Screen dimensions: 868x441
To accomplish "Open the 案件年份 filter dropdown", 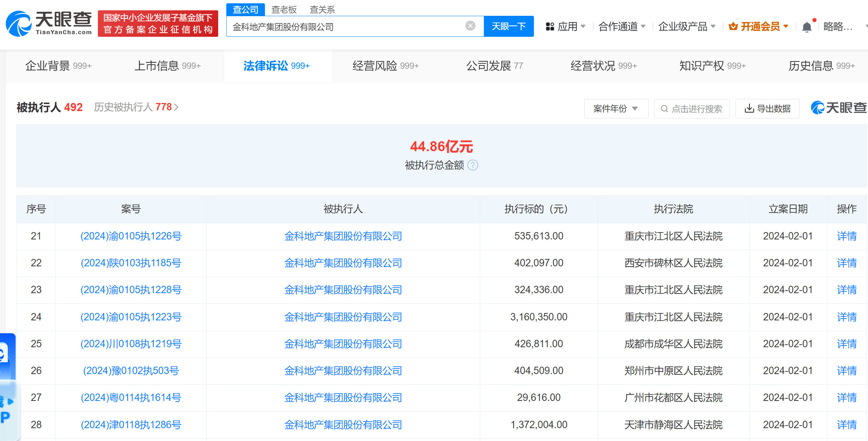I will click(616, 109).
